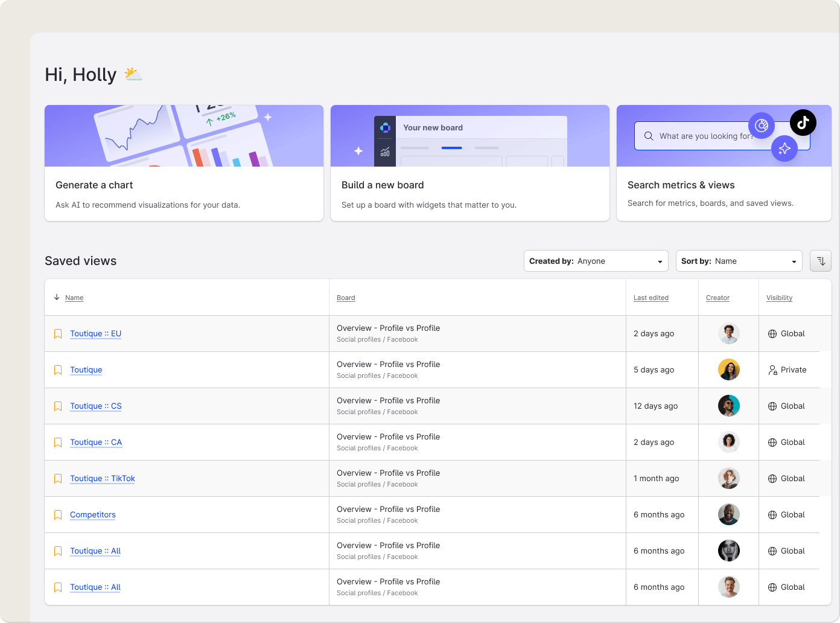840x623 pixels.
Task: Toggle bookmark icon for Competitors view
Action: click(x=58, y=515)
